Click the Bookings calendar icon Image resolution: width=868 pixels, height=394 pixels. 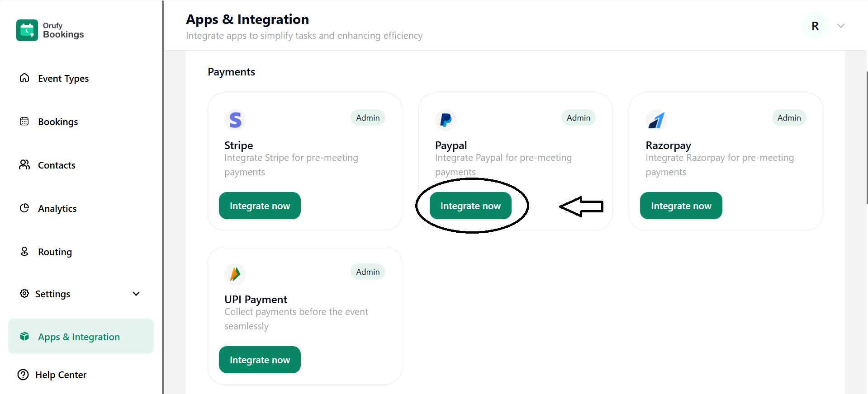coord(24,121)
